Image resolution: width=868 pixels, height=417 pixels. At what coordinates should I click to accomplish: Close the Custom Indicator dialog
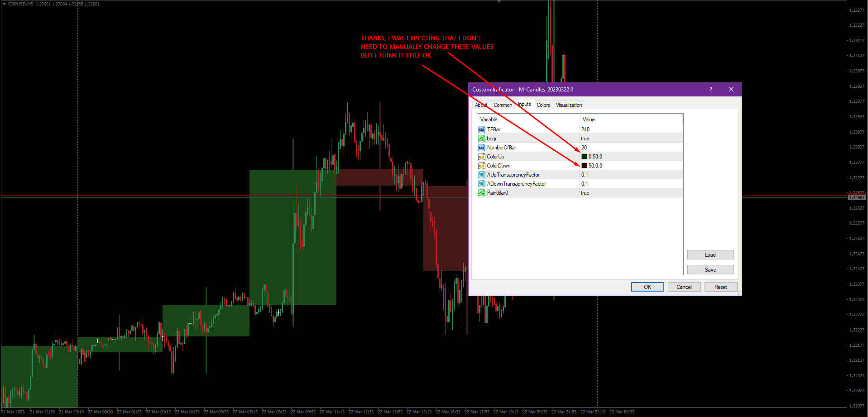pos(731,89)
